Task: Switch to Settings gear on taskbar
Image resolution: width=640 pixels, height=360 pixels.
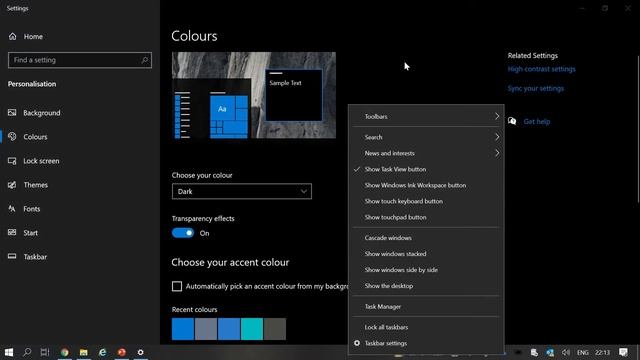Action: coord(140,352)
